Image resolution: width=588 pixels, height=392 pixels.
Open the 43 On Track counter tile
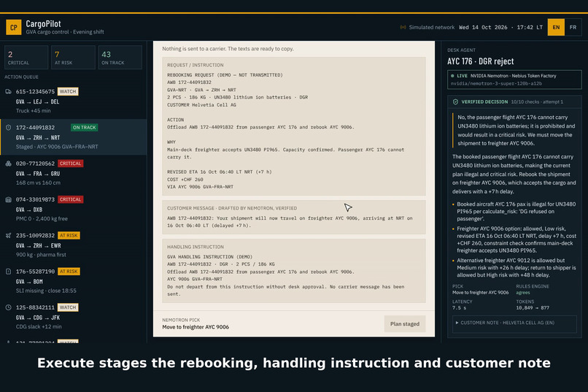[x=120, y=58]
